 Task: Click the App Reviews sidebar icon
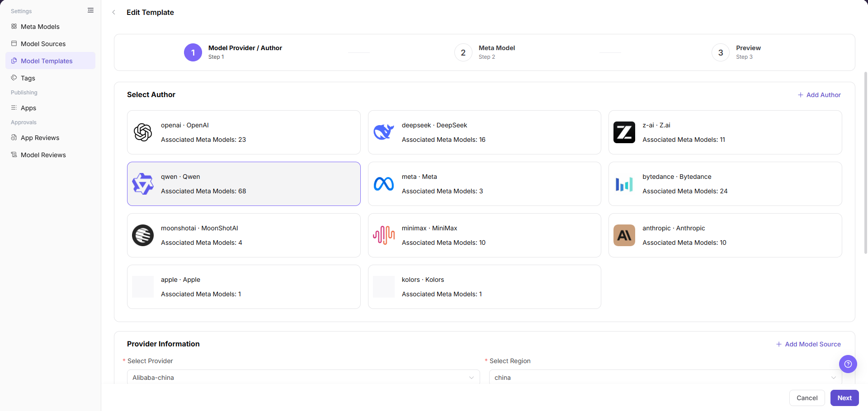pos(14,137)
